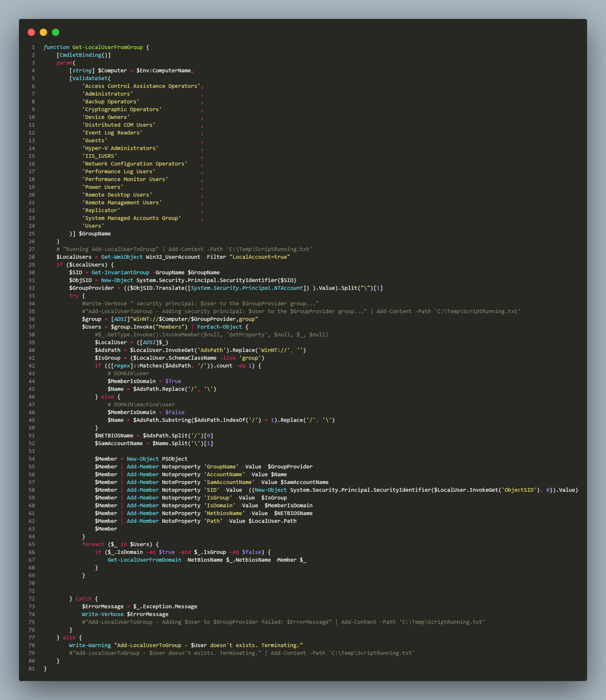Click line number 1
The image size is (606, 700).
(x=33, y=47)
